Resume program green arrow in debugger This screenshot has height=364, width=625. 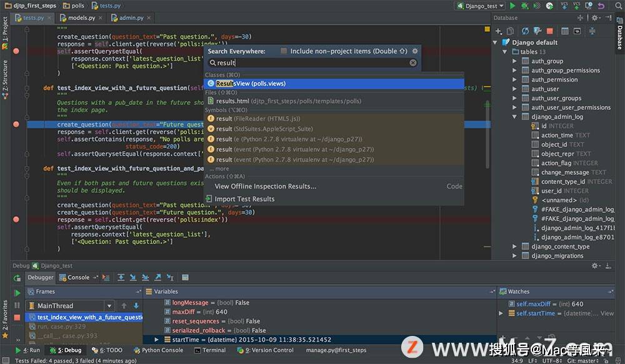[17, 293]
